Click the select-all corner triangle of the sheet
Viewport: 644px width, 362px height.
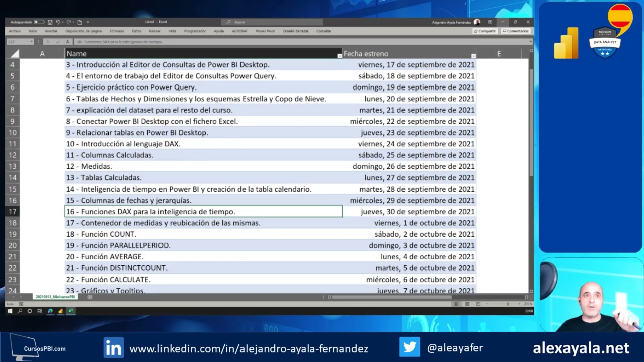pyautogui.click(x=14, y=53)
